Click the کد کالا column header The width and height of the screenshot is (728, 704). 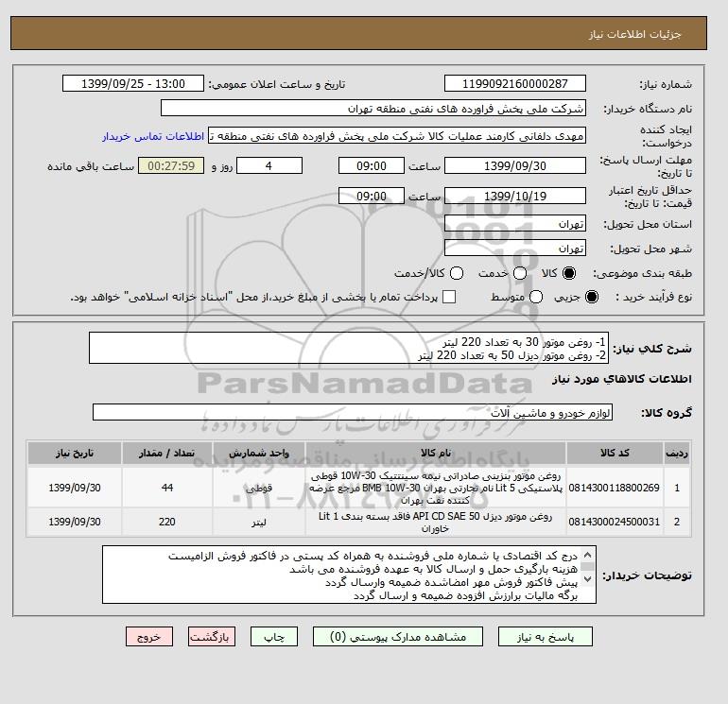pos(615,453)
